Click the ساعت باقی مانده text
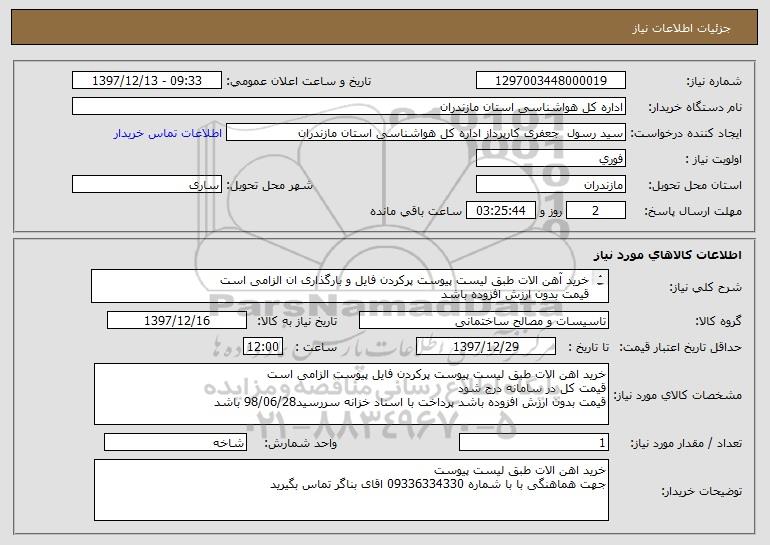 [x=416, y=212]
